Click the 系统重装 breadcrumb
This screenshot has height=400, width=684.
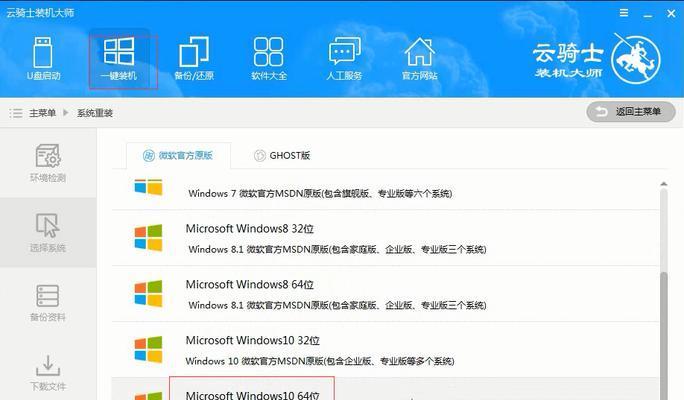(95, 113)
